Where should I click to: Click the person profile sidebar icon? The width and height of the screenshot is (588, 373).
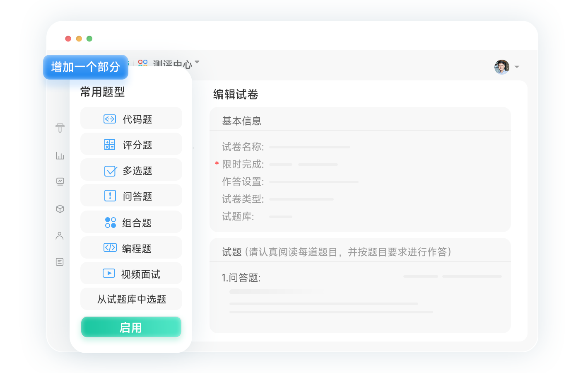(x=60, y=236)
